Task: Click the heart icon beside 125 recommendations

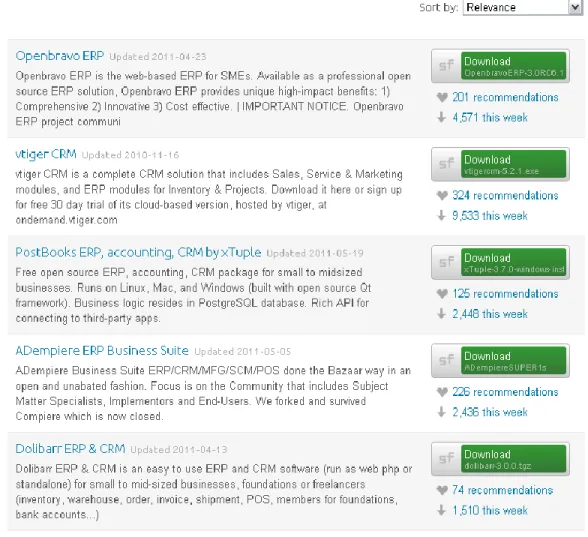Action: [x=442, y=294]
